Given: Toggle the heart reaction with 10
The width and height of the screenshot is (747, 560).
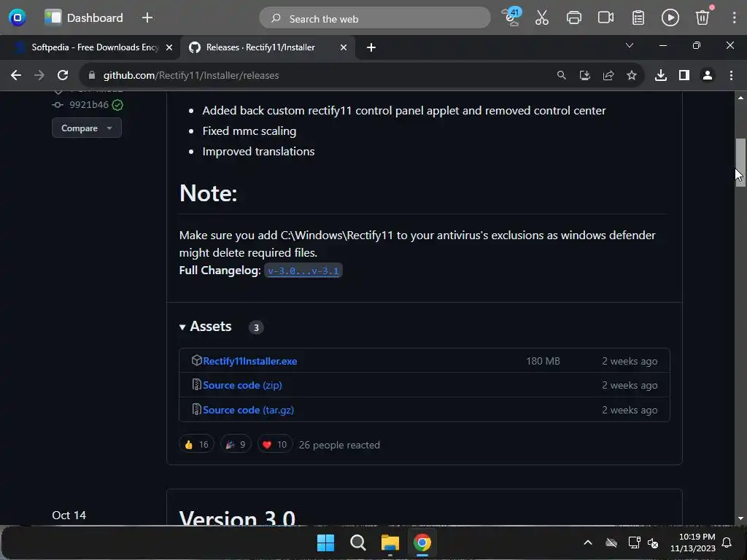Looking at the screenshot, I should pyautogui.click(x=275, y=444).
